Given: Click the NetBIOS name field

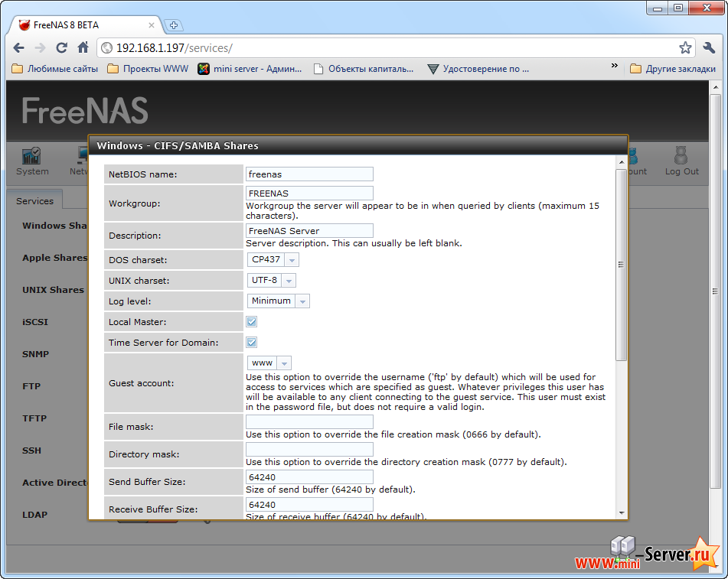Looking at the screenshot, I should [x=309, y=174].
